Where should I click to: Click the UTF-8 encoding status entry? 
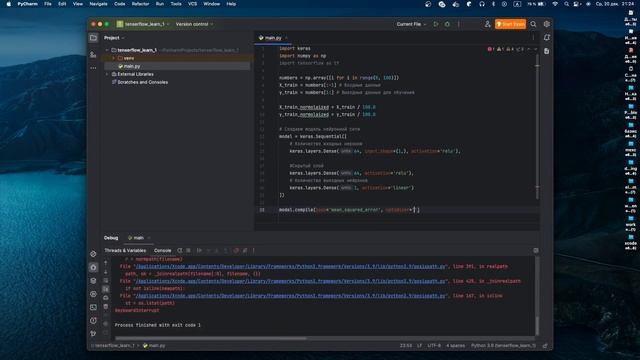click(x=434, y=346)
